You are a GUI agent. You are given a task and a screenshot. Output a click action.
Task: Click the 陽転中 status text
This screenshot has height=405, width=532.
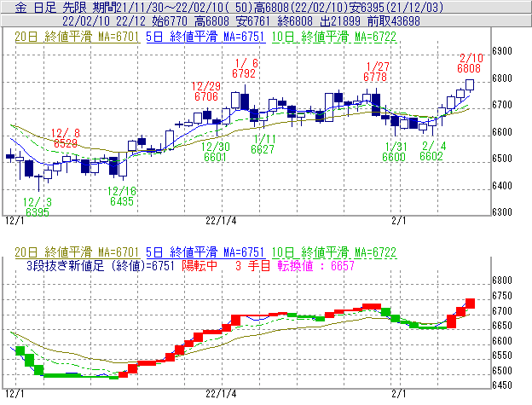[x=199, y=265]
